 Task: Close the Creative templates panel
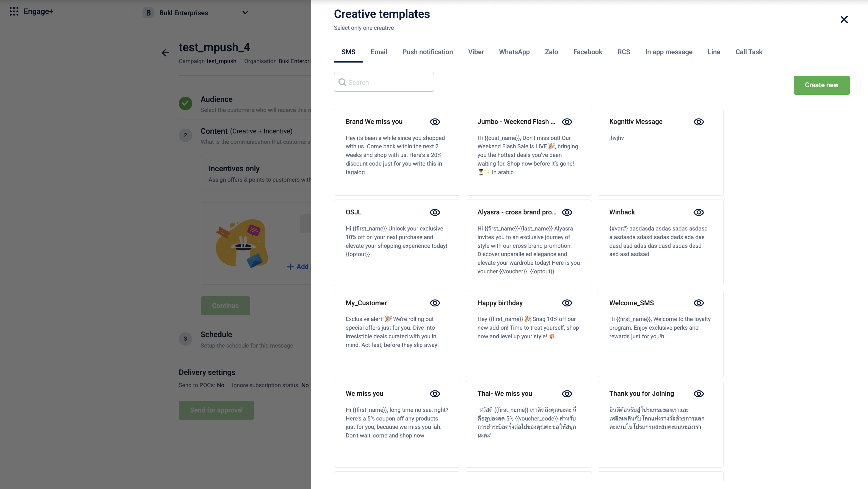pyautogui.click(x=844, y=19)
